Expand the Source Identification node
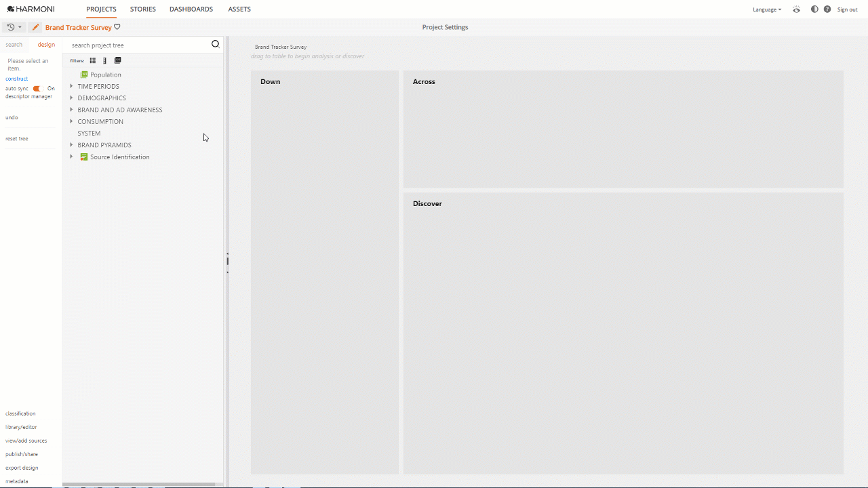This screenshot has height=488, width=868. (x=71, y=156)
